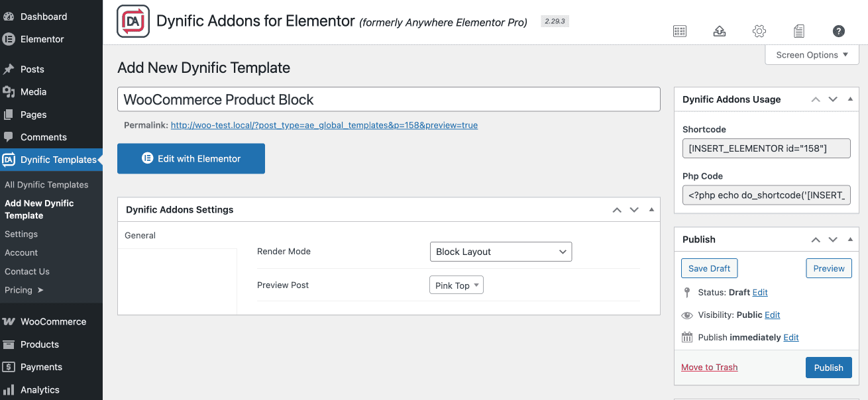Viewport: 868px width, 400px height.
Task: Click the Pages sidebar icon
Action: 9,115
